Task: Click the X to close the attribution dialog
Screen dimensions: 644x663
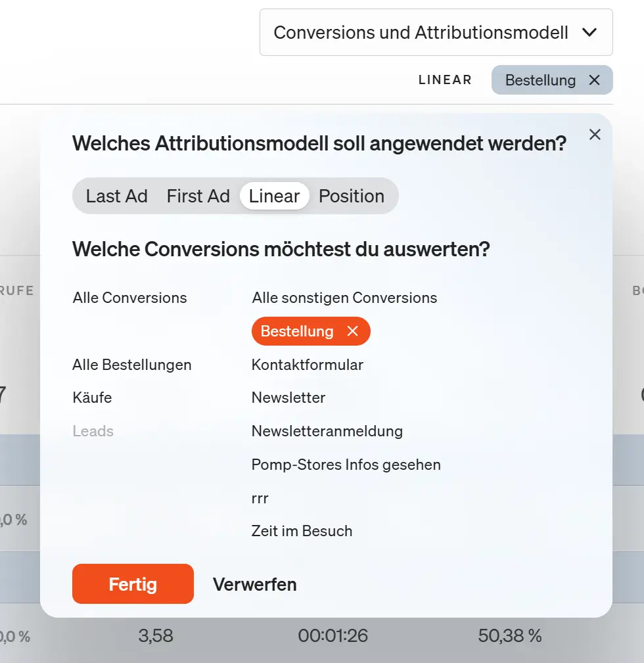Action: tap(595, 134)
